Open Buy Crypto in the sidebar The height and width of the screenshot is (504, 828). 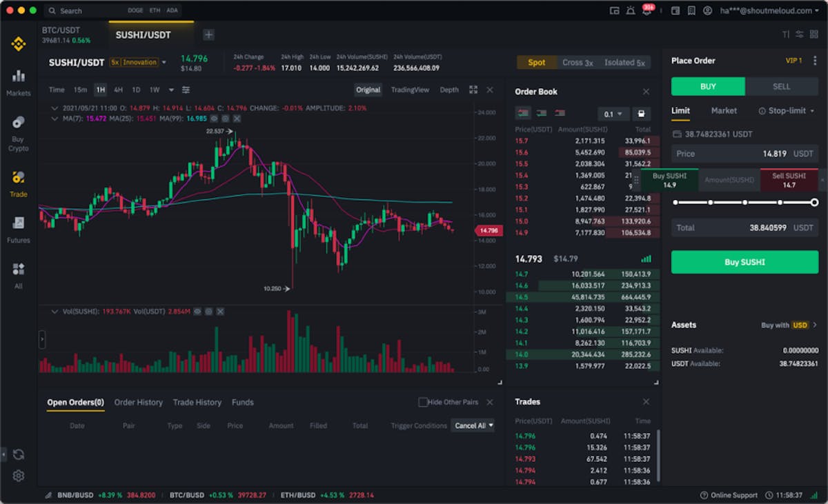pos(18,134)
